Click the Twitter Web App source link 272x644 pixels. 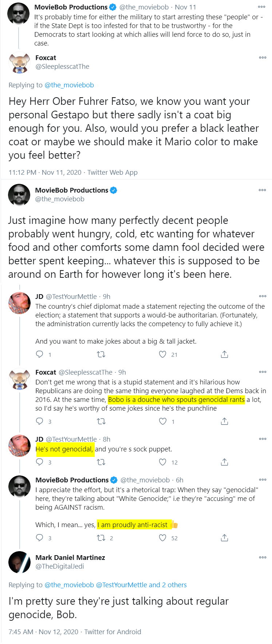point(113,172)
